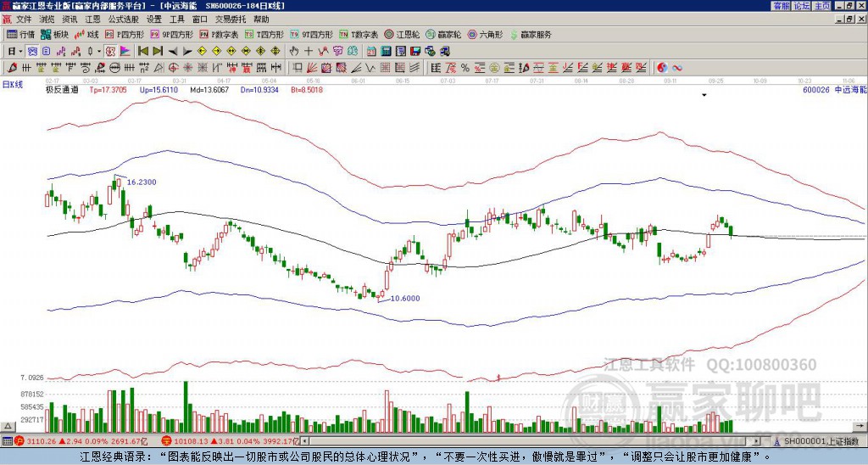Click the horizontal scrollbar right arrow
Viewport: 868px width, 465px height.
tap(756, 441)
